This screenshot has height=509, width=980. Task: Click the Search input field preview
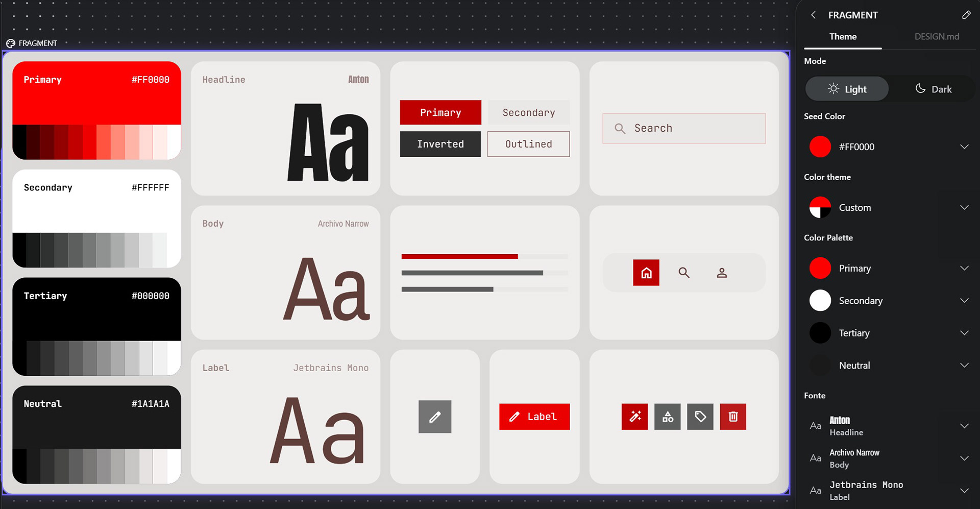(684, 128)
